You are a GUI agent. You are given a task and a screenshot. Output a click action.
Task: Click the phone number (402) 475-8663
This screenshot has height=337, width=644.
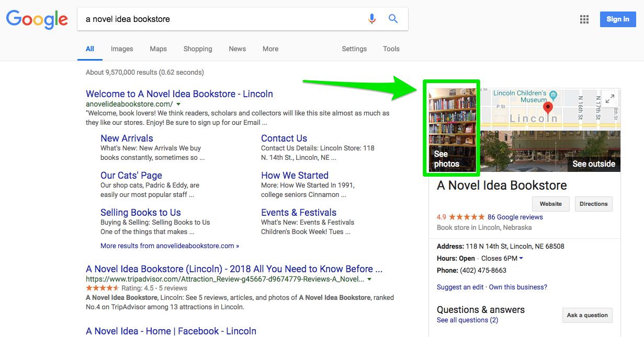(x=483, y=270)
